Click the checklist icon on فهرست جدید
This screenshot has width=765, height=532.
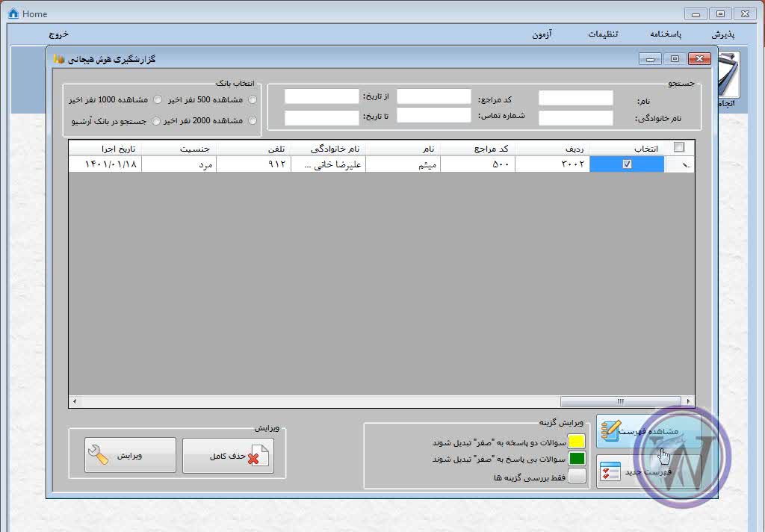coord(611,471)
